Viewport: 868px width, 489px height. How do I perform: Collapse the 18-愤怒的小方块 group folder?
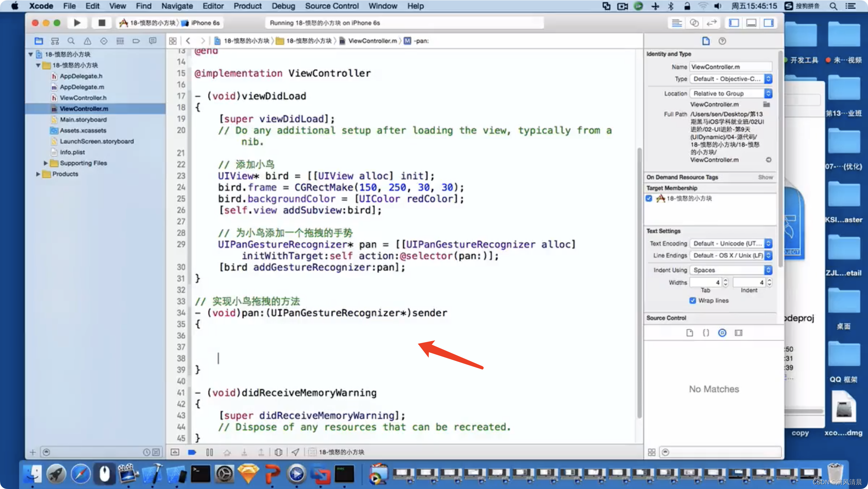[x=38, y=65]
